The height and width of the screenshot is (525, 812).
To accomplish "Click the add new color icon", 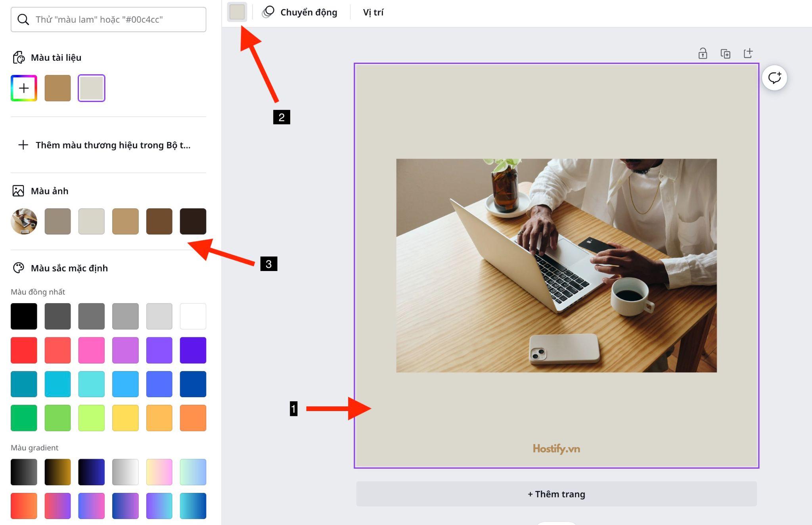I will click(24, 87).
